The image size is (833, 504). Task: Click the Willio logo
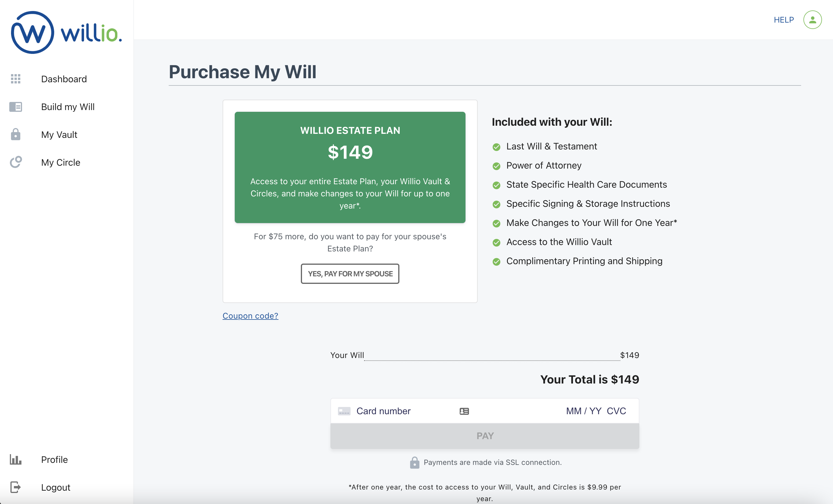pos(66,32)
